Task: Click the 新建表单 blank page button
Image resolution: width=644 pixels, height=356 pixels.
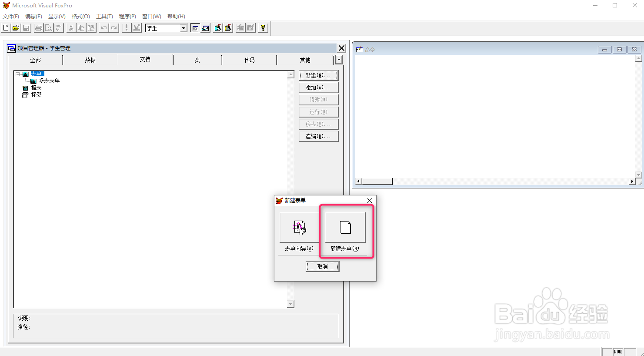Action: 345,227
